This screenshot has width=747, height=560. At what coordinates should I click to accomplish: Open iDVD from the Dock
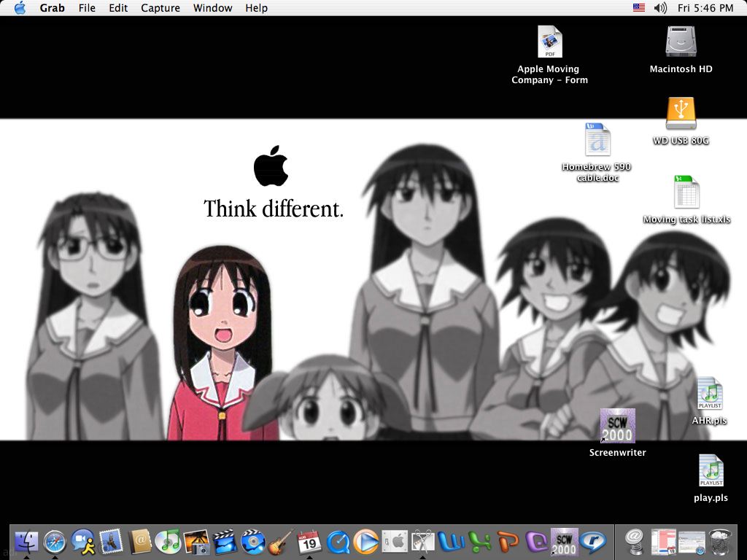[x=252, y=542]
